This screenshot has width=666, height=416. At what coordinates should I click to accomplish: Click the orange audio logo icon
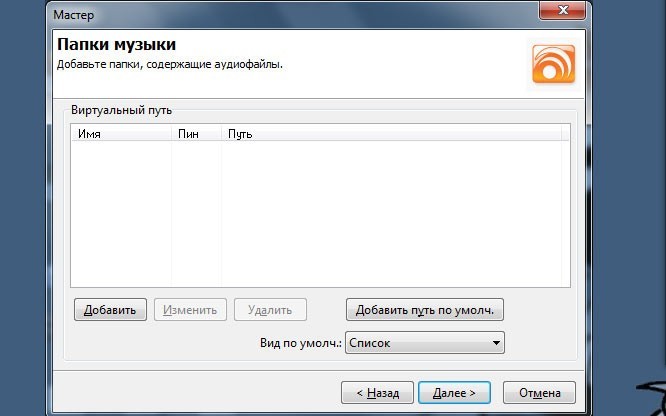pyautogui.click(x=551, y=62)
